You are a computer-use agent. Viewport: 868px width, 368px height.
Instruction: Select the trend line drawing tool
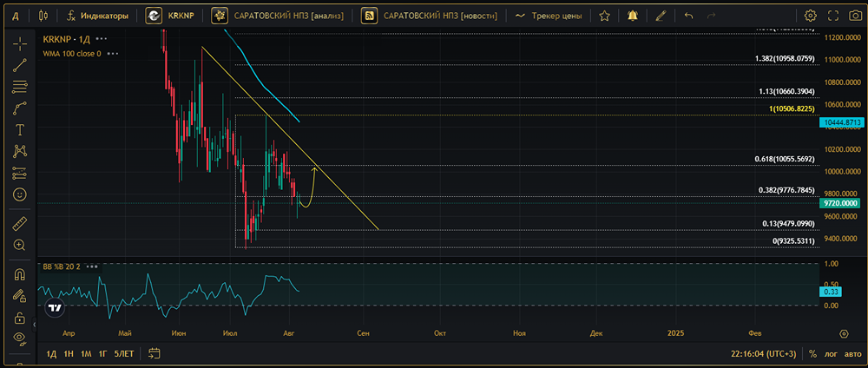coord(19,64)
